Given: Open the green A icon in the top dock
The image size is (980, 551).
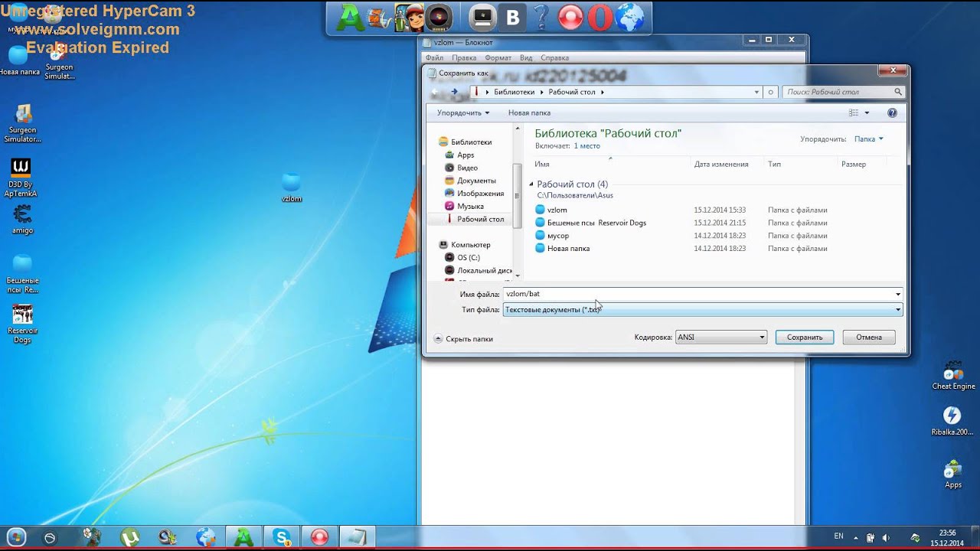Looking at the screenshot, I should (351, 18).
